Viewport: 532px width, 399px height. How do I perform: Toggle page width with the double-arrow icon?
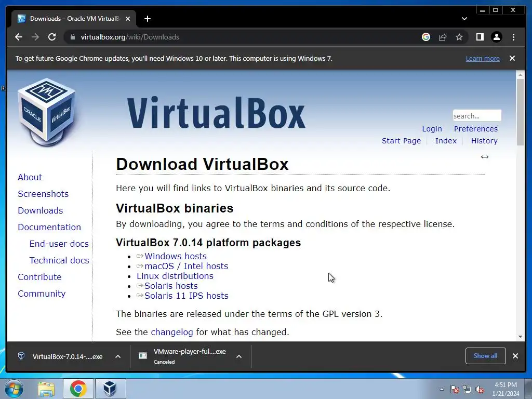[485, 157]
